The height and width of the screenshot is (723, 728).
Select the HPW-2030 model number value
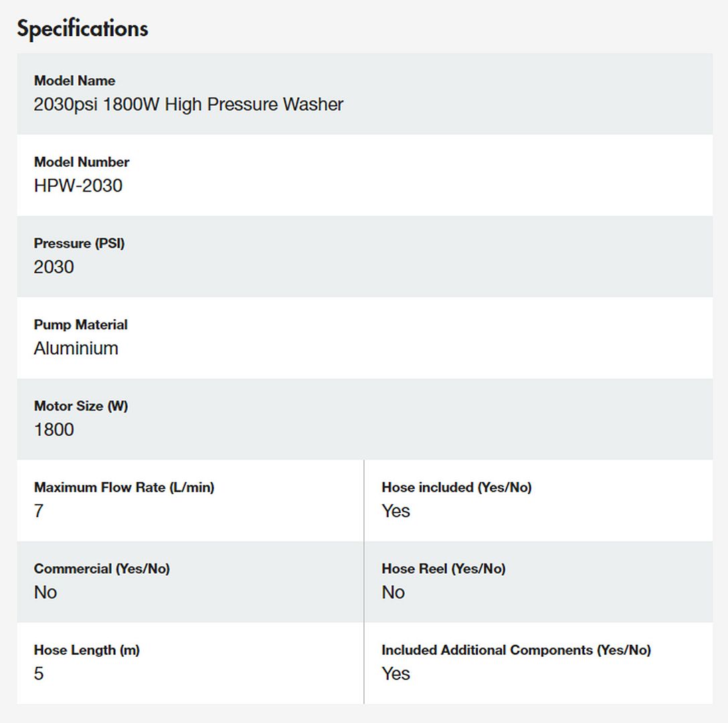coord(78,185)
